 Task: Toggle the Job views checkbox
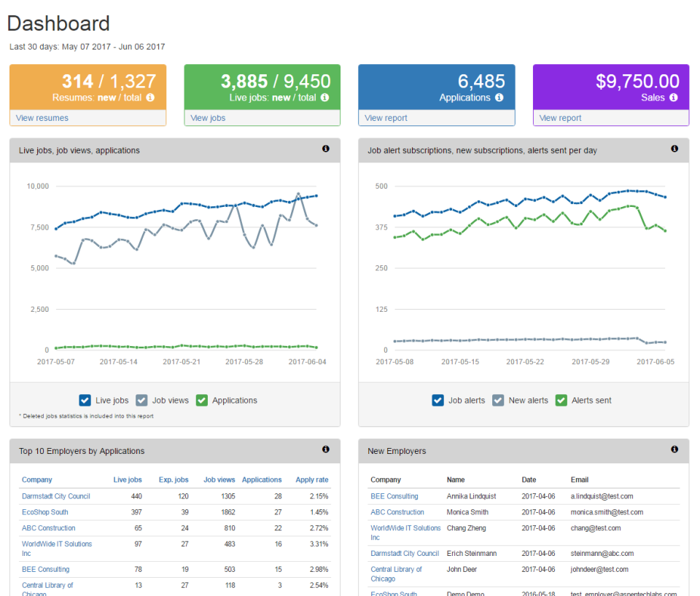(x=141, y=400)
